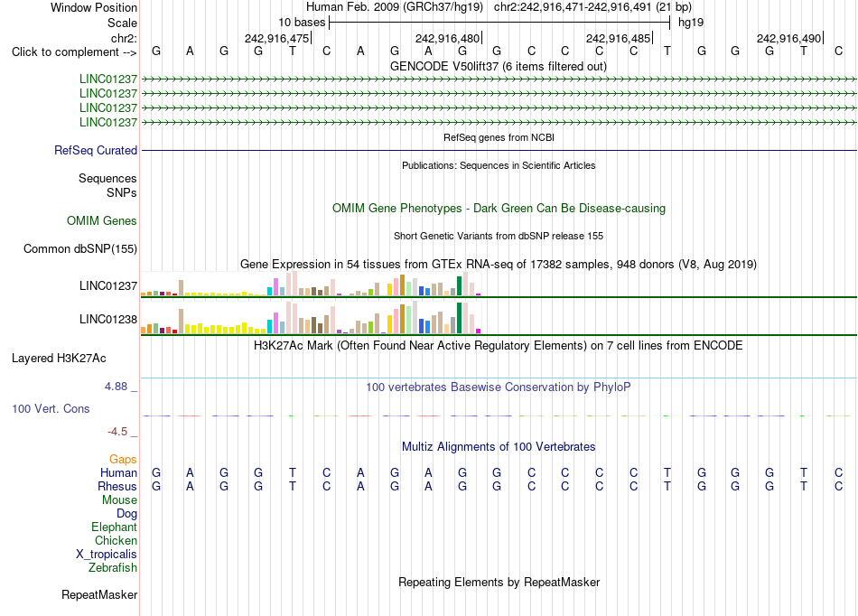Click the Human Feb. 2009 (GRCh37/hg19) assembly text
The width and height of the screenshot is (858, 616).
pyautogui.click(x=395, y=7)
